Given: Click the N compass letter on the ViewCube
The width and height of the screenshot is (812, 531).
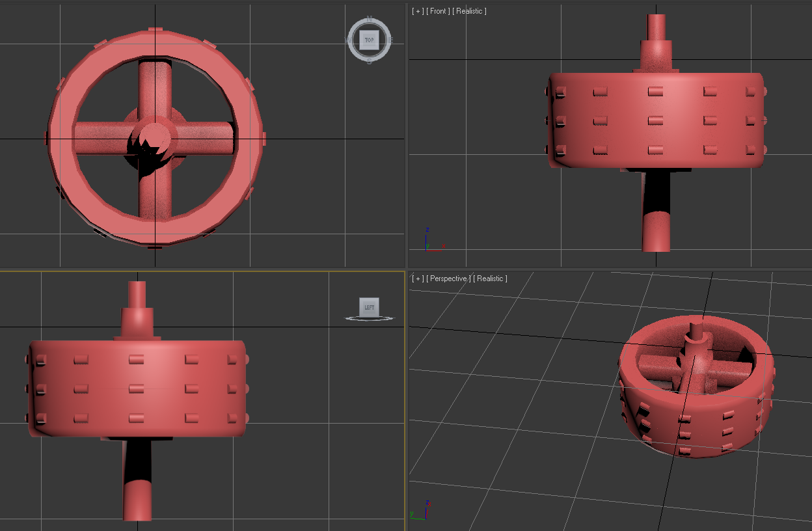Looking at the screenshot, I should click(370, 19).
